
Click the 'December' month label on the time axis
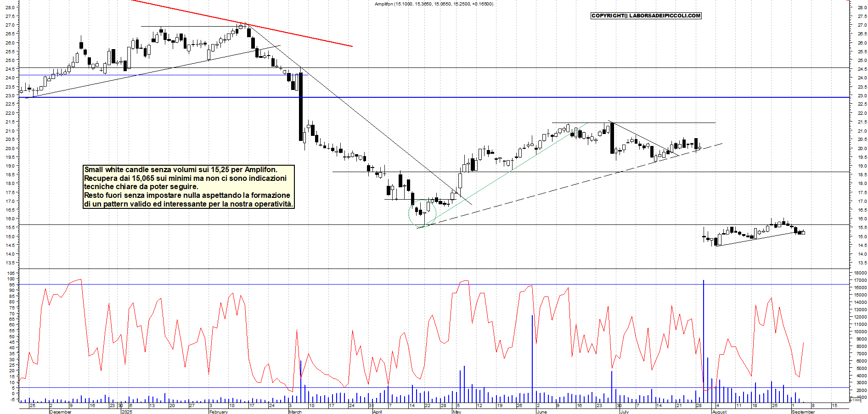(60, 412)
